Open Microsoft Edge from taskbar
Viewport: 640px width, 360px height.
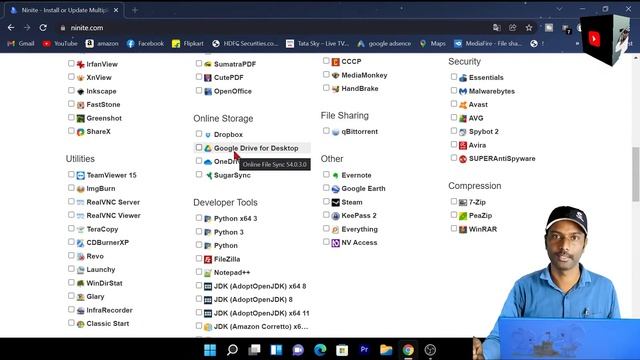click(320, 350)
